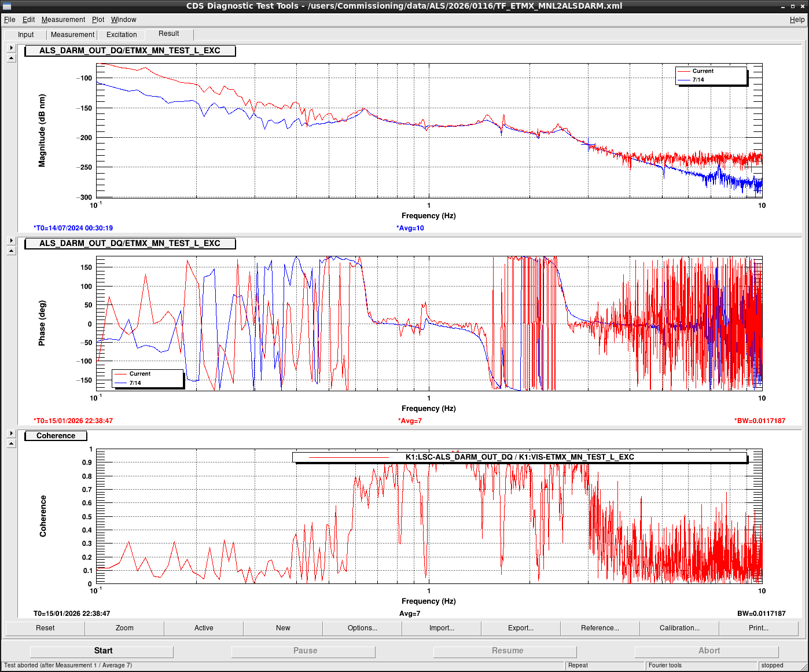Click the Options... button

(362, 628)
